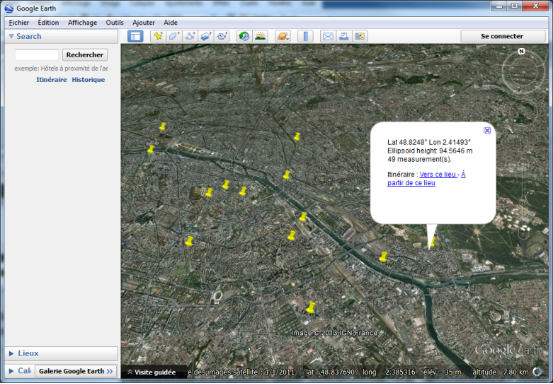Open the Aide menu
This screenshot has height=384, width=553.
point(170,23)
